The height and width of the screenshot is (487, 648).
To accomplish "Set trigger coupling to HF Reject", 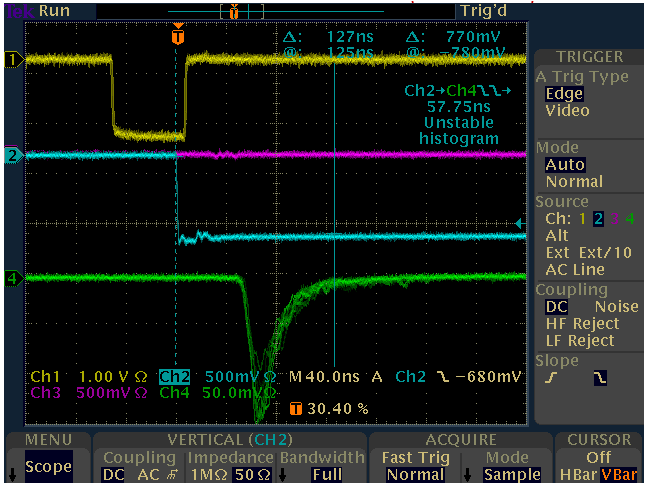I will coord(582,324).
